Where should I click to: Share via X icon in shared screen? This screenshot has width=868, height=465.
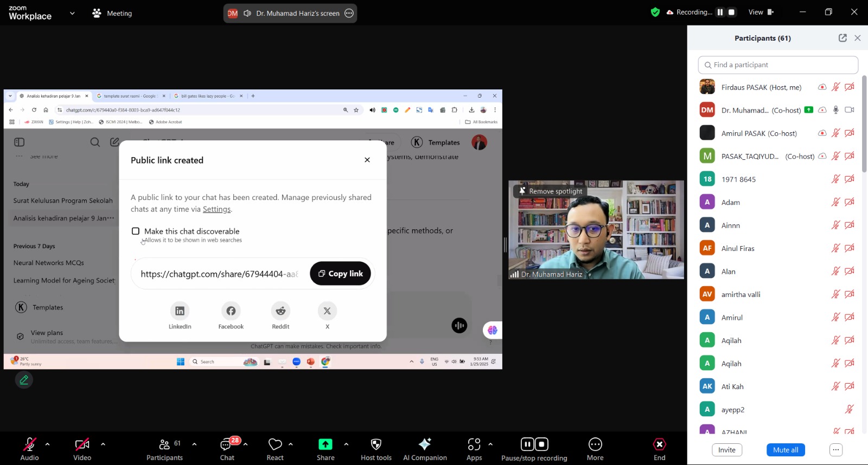(327, 311)
